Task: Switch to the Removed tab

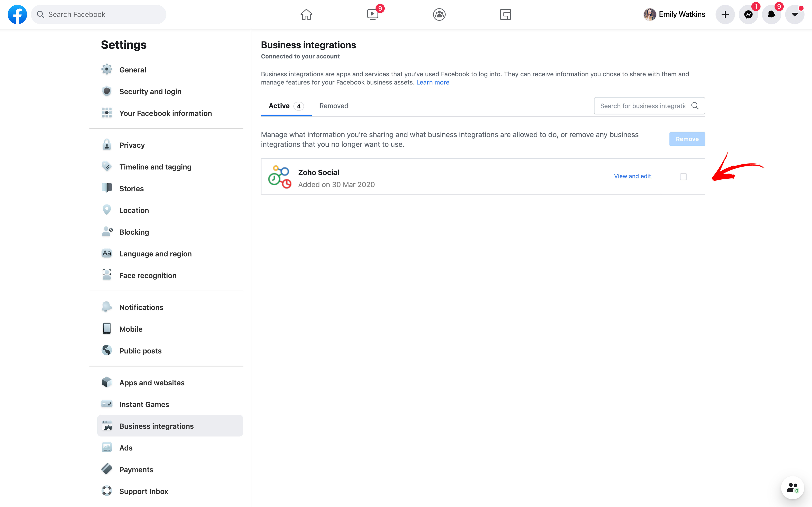Action: [333, 106]
